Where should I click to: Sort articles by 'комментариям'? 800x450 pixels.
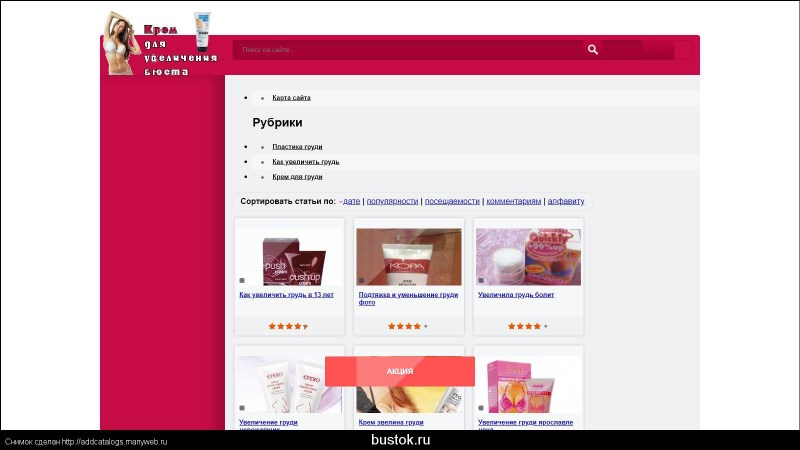tap(514, 201)
